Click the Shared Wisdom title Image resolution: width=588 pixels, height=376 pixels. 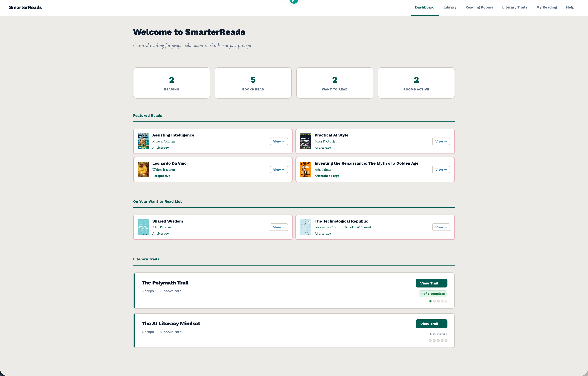[x=167, y=221]
